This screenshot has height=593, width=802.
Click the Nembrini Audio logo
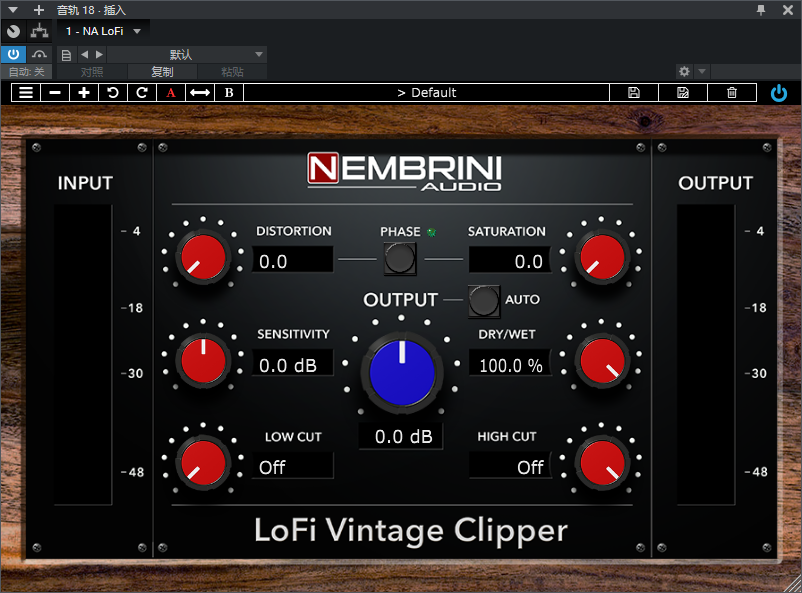pos(404,172)
